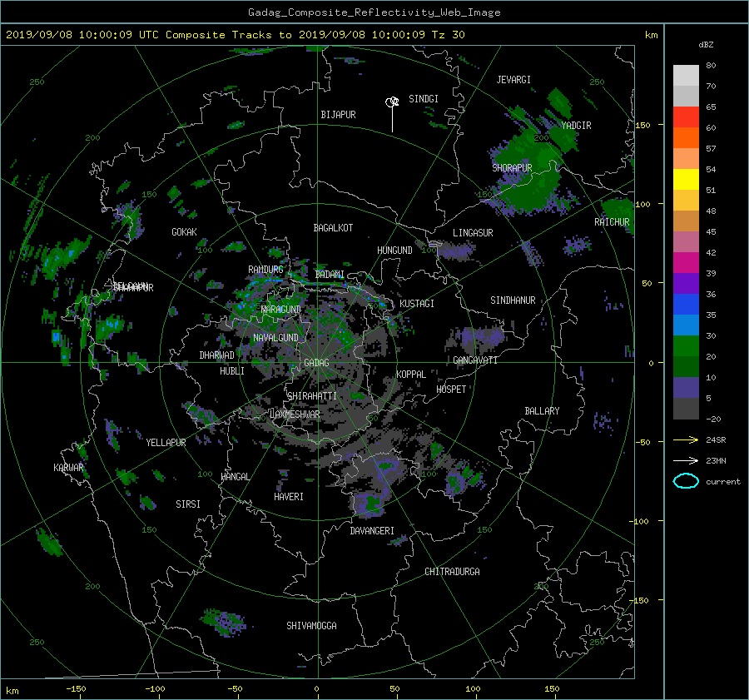
Task: Select the red 60 dBZ color swatch
Action: pos(686,117)
